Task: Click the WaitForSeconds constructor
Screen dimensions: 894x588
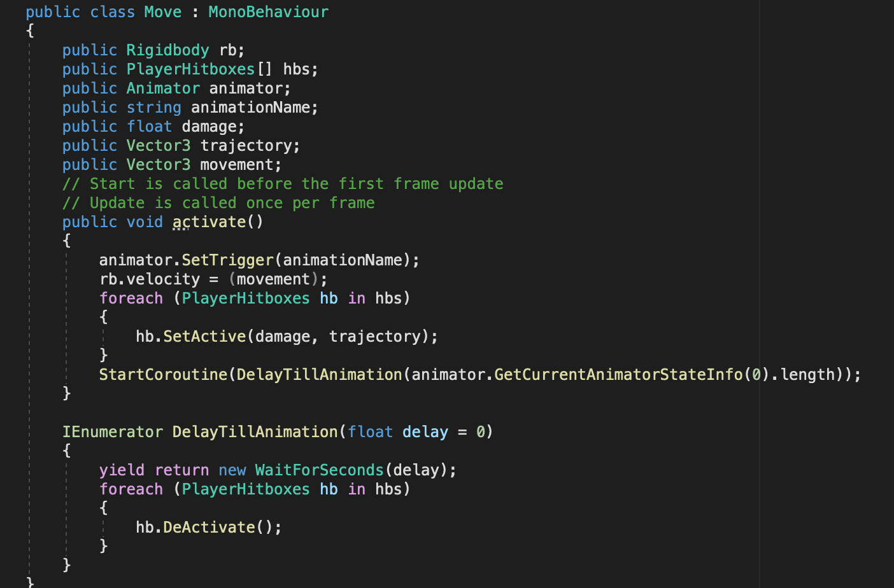Action: 319,470
